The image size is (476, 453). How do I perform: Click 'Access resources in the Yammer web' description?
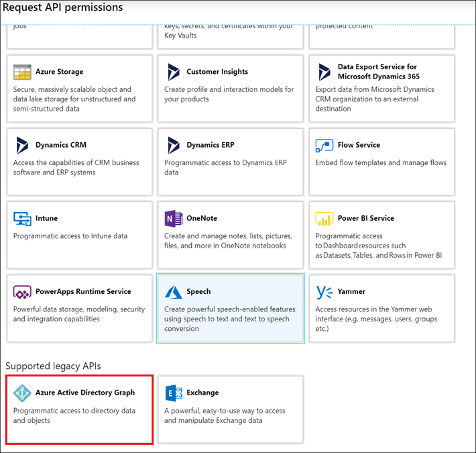pos(376,319)
